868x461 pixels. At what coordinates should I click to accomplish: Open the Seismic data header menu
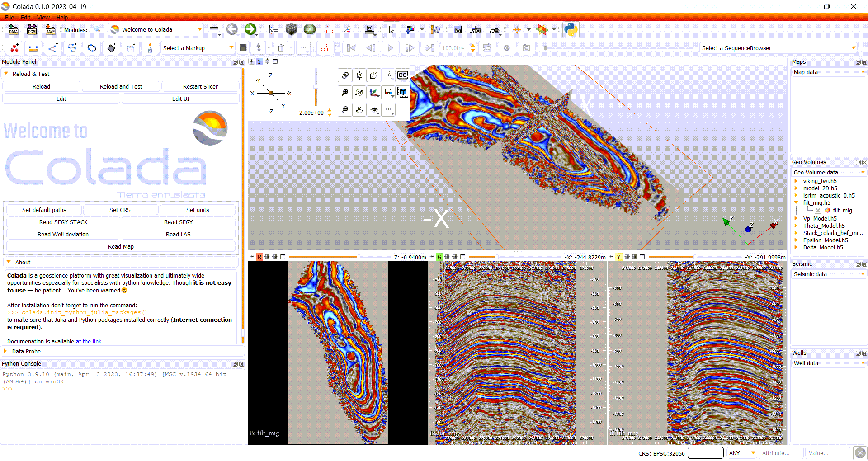829,274
